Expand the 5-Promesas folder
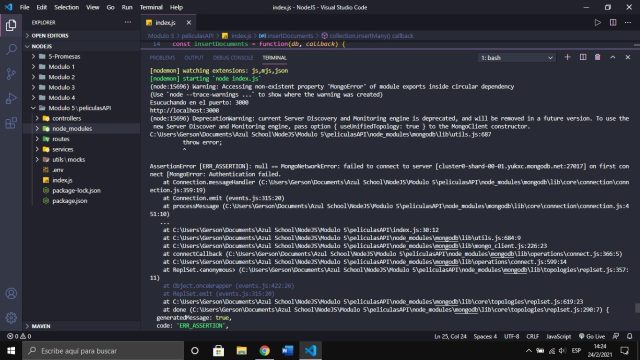Viewport: 640px width, 360px height. coord(82,56)
